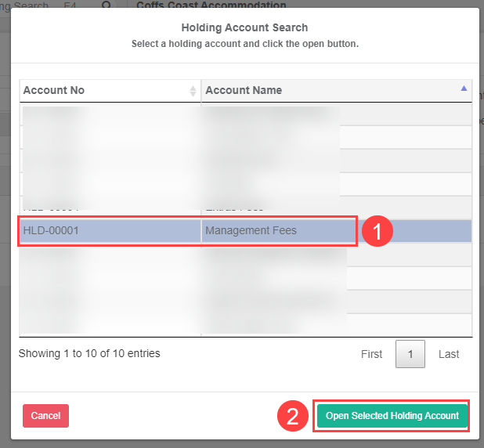Jump to the Last page of results
The image size is (484, 448).
click(449, 354)
